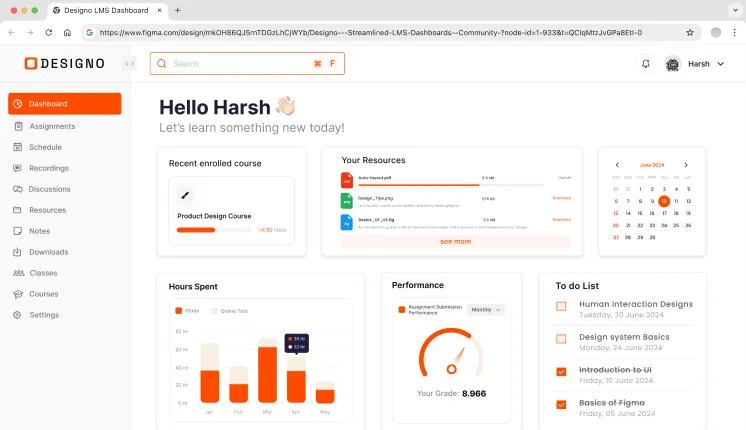Check Design system Basics to-do
The width and height of the screenshot is (746, 430).
pyautogui.click(x=561, y=339)
